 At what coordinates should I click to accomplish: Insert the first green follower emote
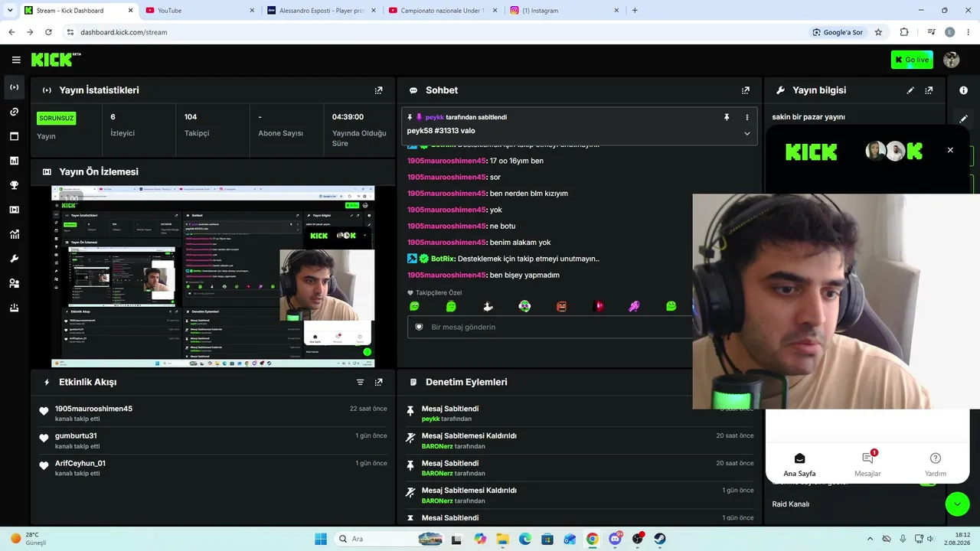tap(414, 306)
